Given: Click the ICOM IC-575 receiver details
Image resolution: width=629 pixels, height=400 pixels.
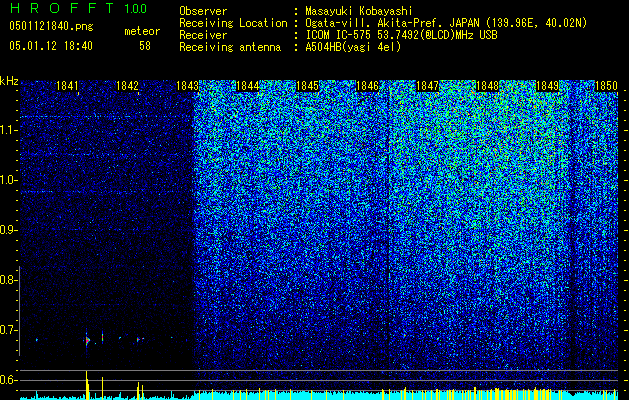Looking at the screenshot, I should click(401, 35).
